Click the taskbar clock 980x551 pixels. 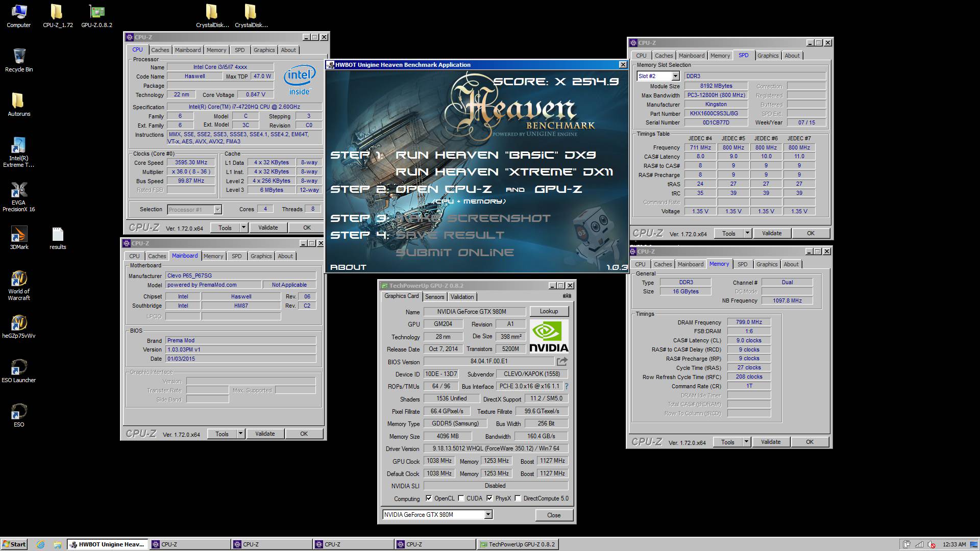(x=954, y=544)
